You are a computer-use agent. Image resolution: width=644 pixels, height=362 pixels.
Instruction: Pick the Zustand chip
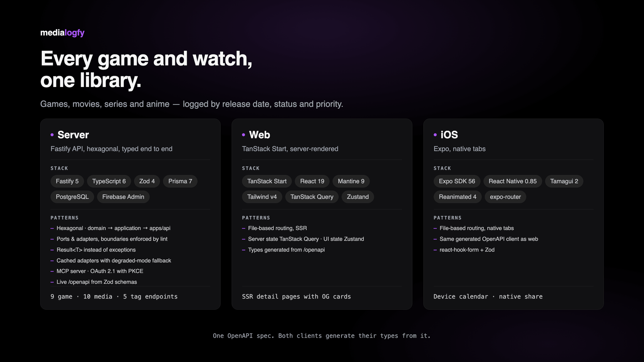tap(358, 197)
